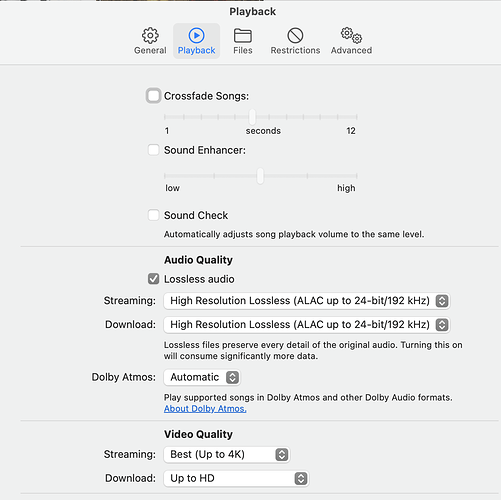Click the Streaming audio quality stepper arrows
The height and width of the screenshot is (500, 501).
442,301
